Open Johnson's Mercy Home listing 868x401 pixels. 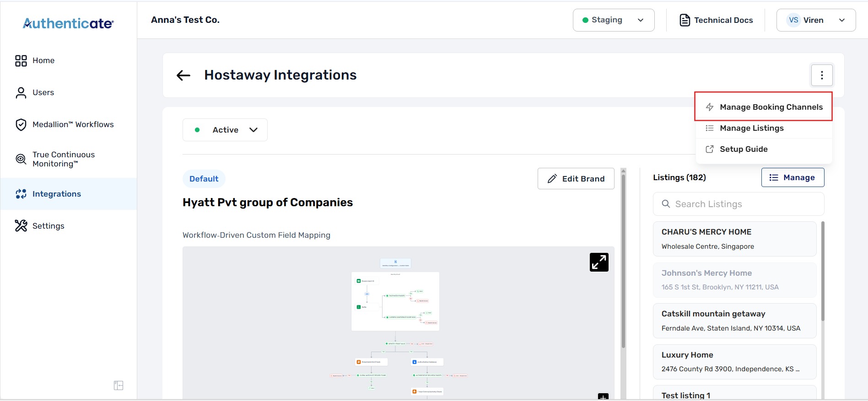[x=734, y=280]
